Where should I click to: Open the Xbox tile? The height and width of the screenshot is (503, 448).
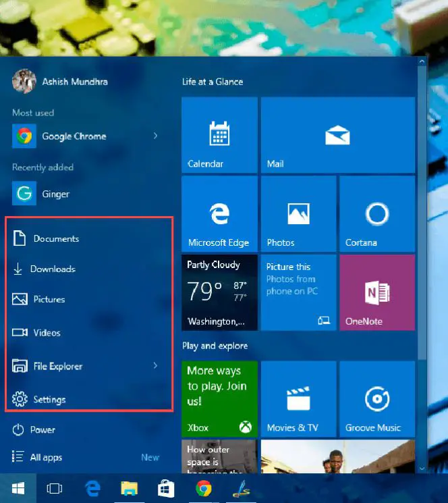(x=219, y=399)
